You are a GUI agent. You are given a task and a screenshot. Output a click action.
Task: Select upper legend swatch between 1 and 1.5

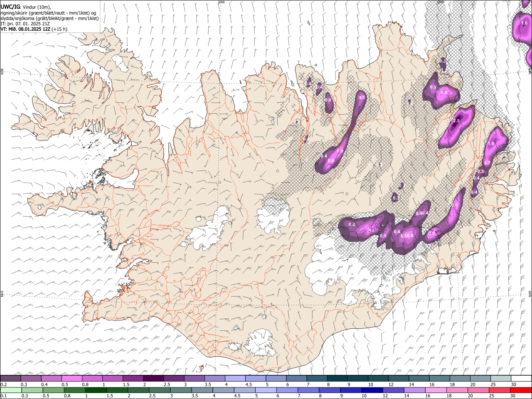click(x=113, y=378)
